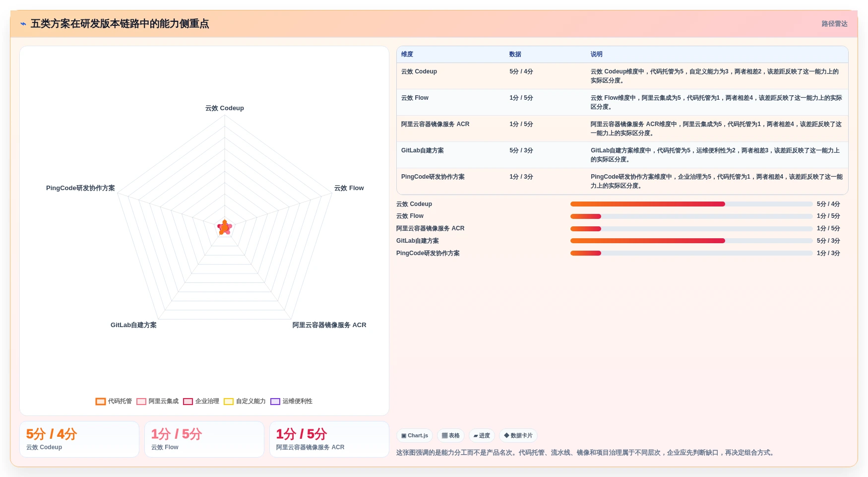Toggle the 阿里云集成 legend swatch

click(x=141, y=402)
